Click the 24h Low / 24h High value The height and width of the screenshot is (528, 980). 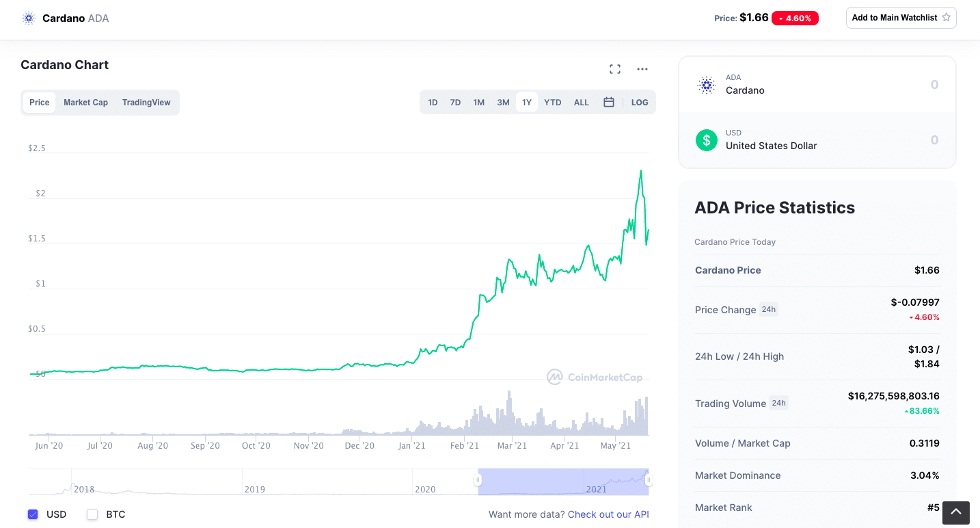(924, 356)
